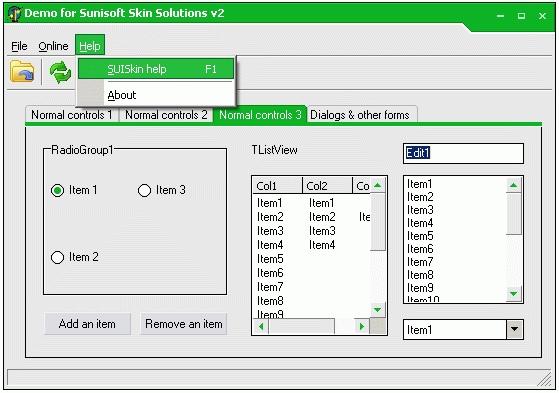
Task: Switch to the Normal controls 1 tab
Action: 72,115
